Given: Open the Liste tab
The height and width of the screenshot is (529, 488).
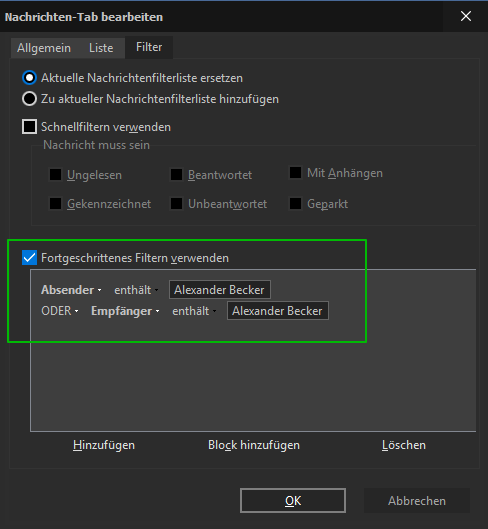Looking at the screenshot, I should [101, 48].
